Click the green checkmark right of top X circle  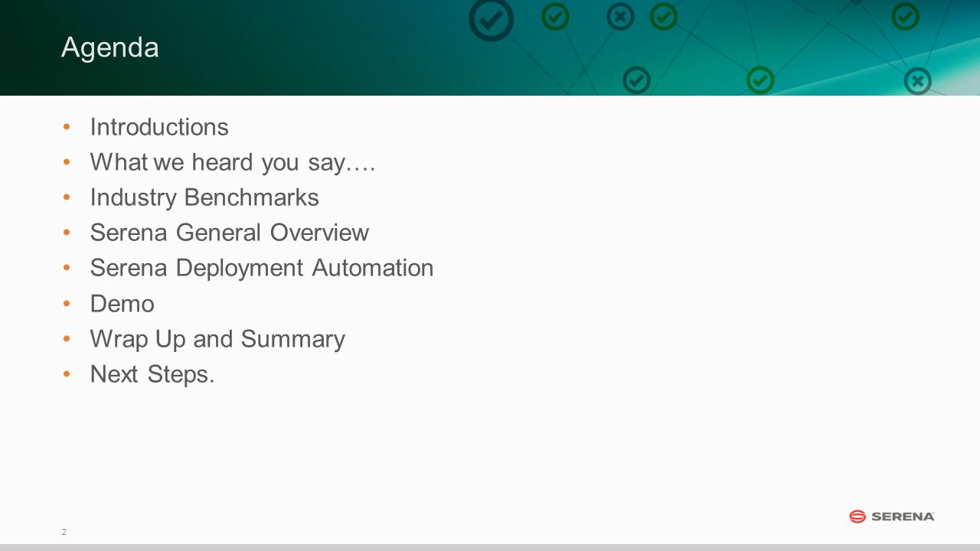(x=664, y=16)
